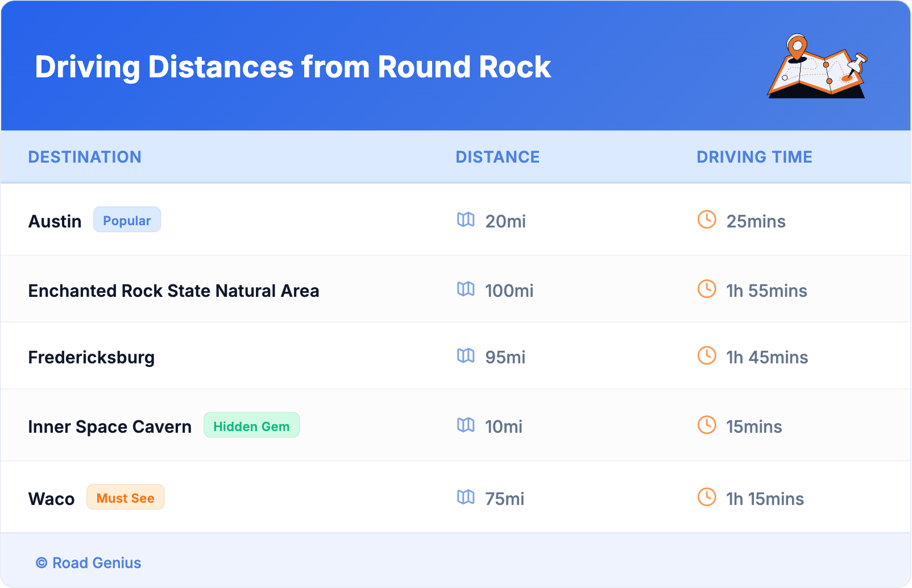This screenshot has height=588, width=912.
Task: Click the map icon beside 100mi
Action: (466, 289)
